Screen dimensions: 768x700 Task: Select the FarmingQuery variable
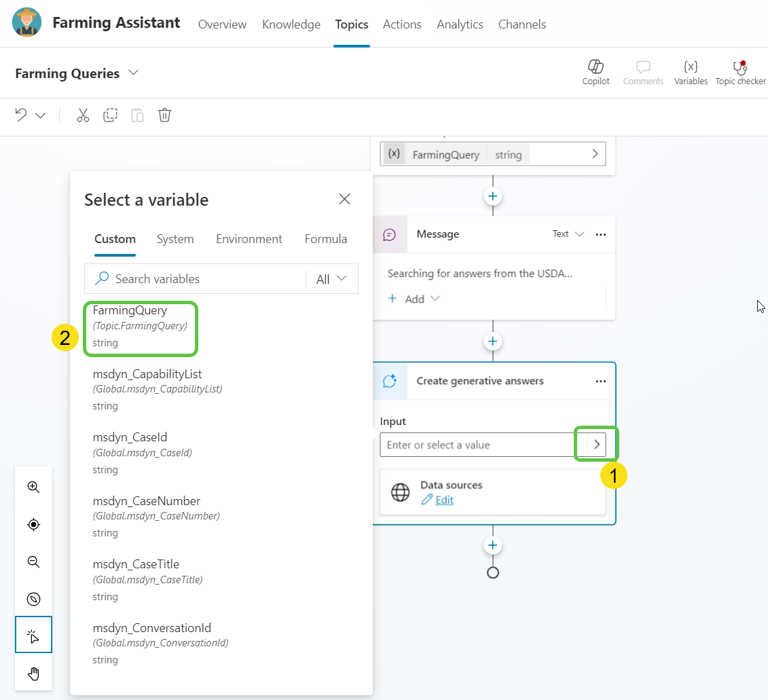[141, 326]
